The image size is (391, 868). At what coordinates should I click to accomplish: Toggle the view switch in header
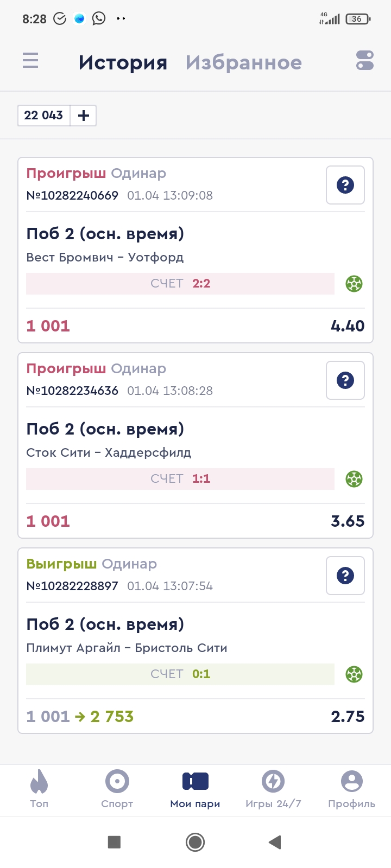click(365, 61)
